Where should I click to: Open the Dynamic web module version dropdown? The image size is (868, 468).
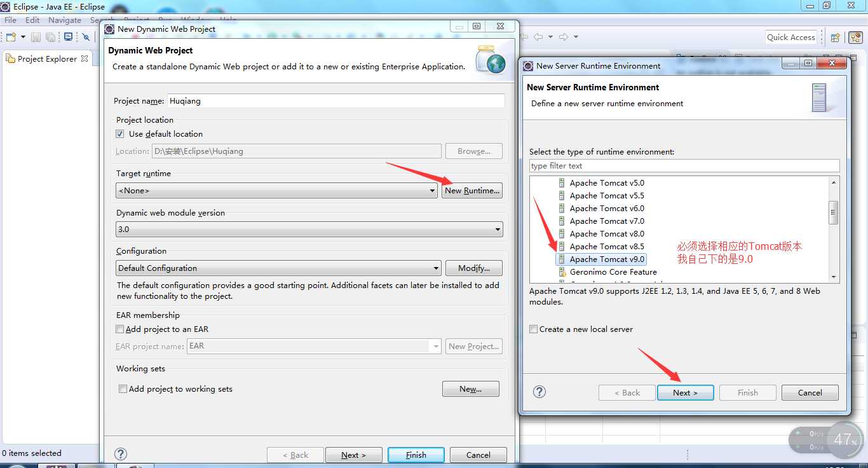tap(309, 229)
